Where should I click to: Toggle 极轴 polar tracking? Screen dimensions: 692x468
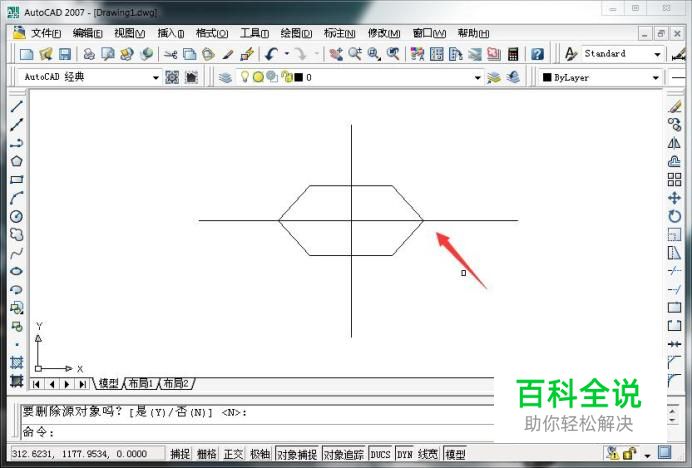click(x=260, y=453)
